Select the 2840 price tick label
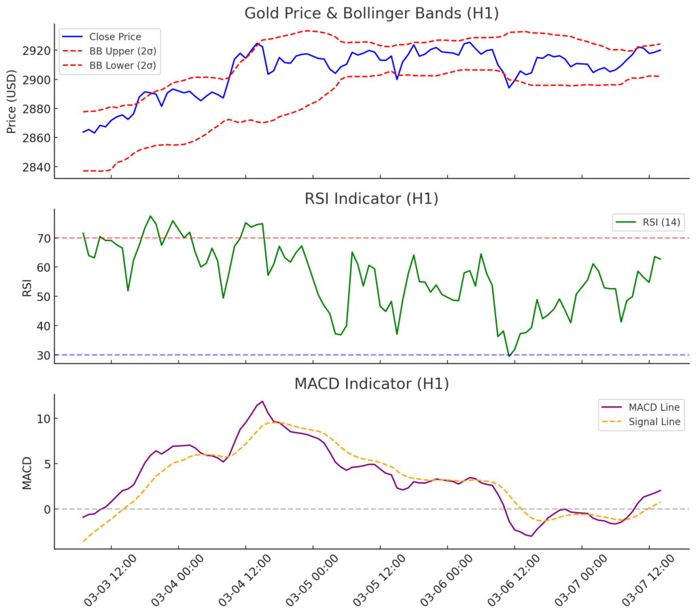 (x=34, y=167)
